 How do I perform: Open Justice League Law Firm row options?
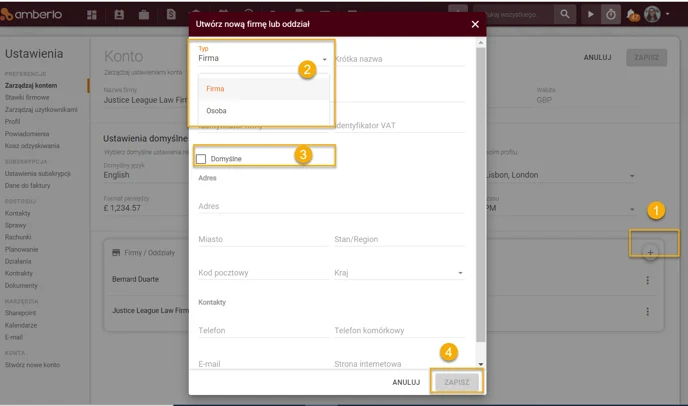[647, 312]
